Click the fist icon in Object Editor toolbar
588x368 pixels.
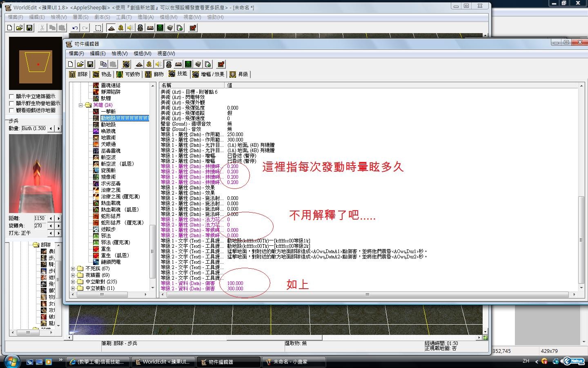click(126, 64)
